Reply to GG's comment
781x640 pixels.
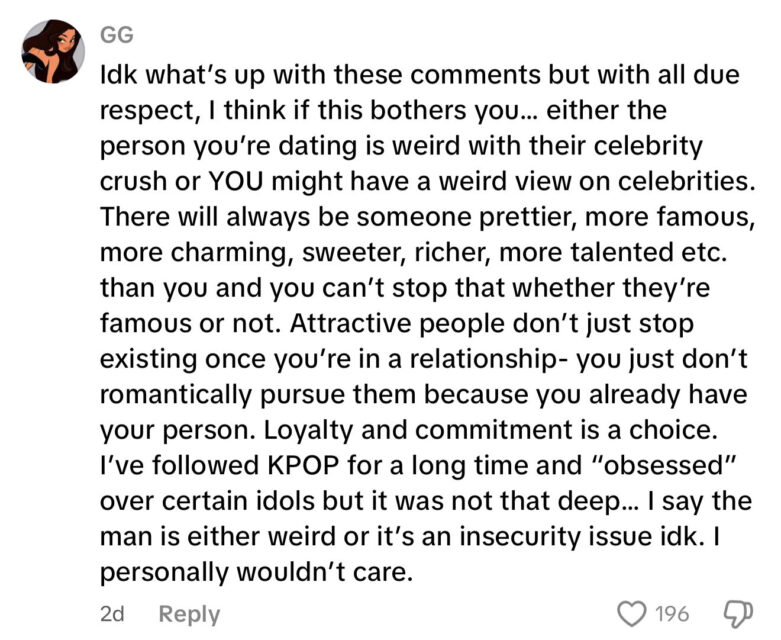[x=190, y=613]
